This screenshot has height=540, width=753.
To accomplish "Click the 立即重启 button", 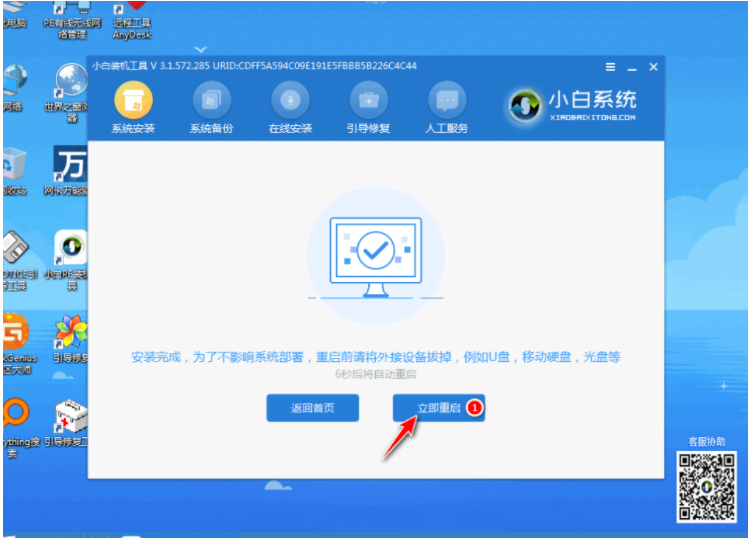I will pos(438,408).
